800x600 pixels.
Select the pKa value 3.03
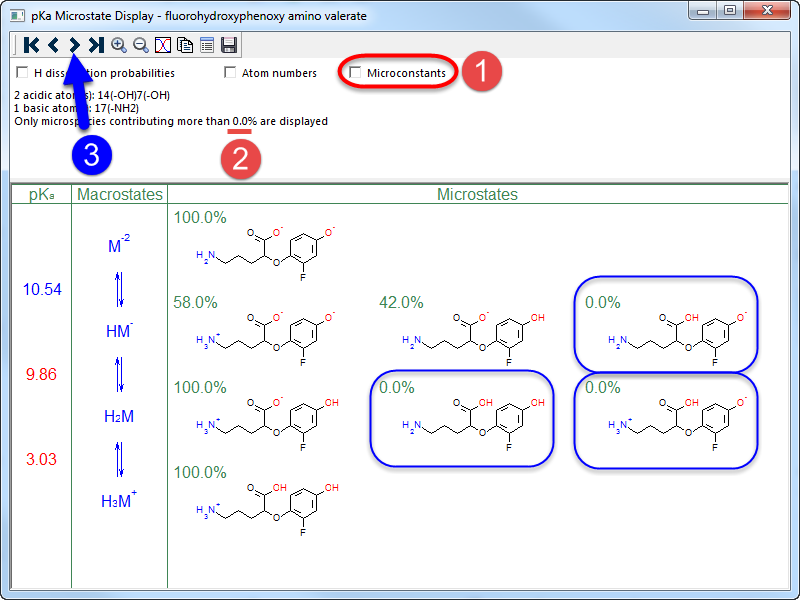41,459
